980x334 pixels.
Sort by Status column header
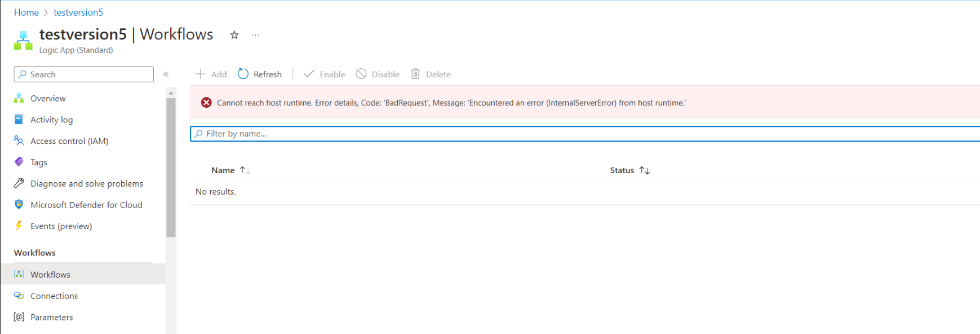click(x=622, y=170)
